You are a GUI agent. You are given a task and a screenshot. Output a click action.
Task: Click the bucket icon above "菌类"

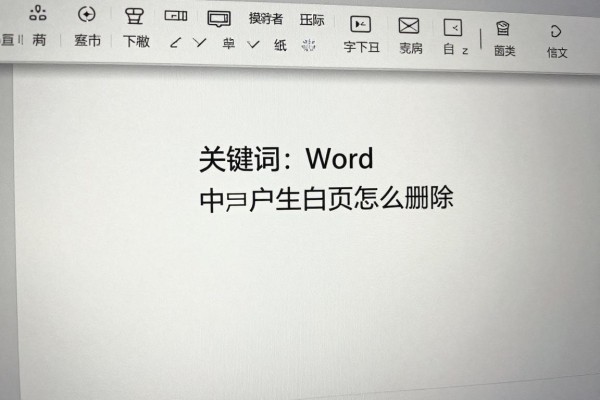click(x=503, y=29)
